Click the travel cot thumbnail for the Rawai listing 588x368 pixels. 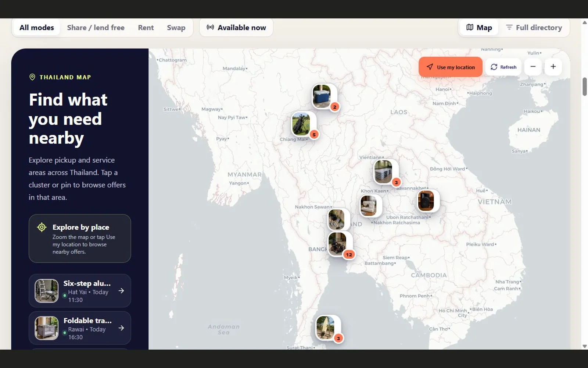(47, 328)
